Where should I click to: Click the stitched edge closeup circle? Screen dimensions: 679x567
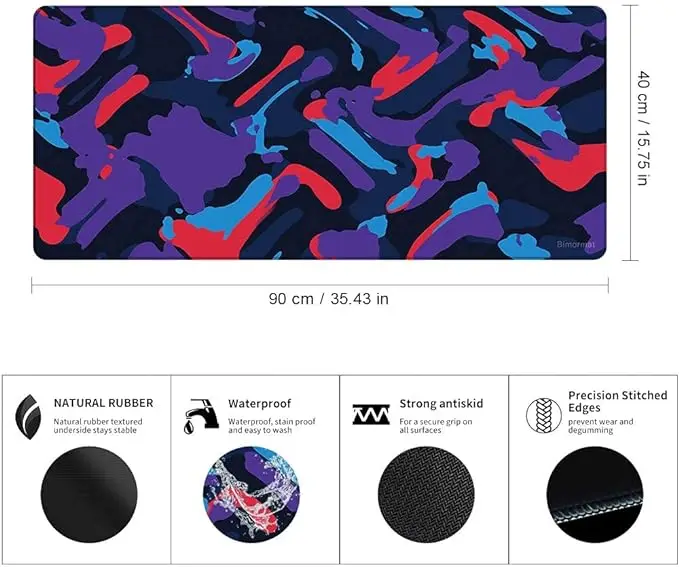point(595,494)
